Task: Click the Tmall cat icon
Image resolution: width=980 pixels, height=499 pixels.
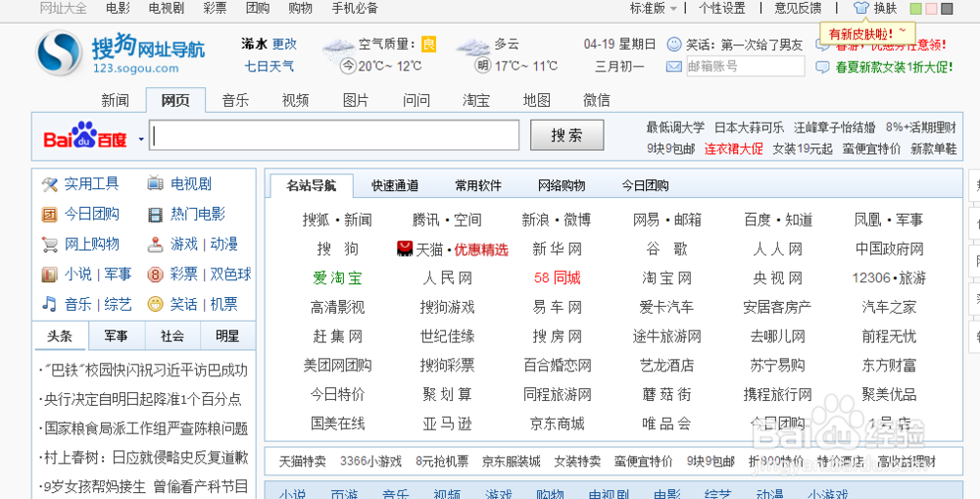Action: [405, 249]
